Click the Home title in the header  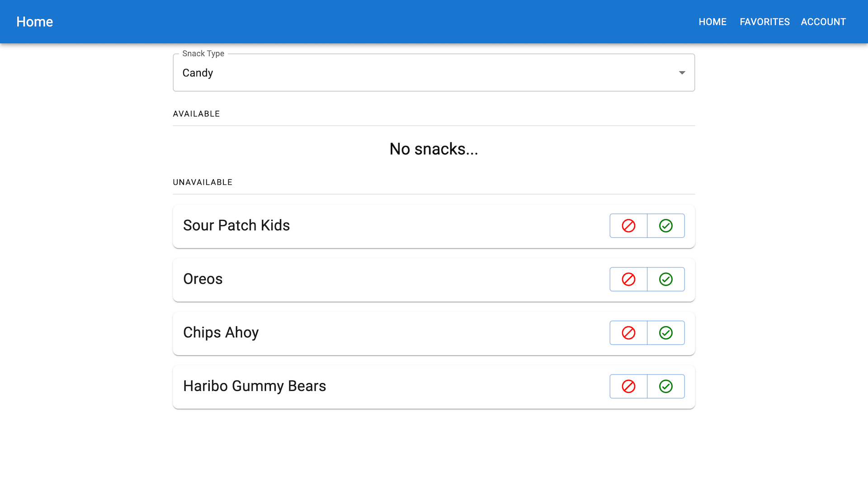[x=35, y=22]
